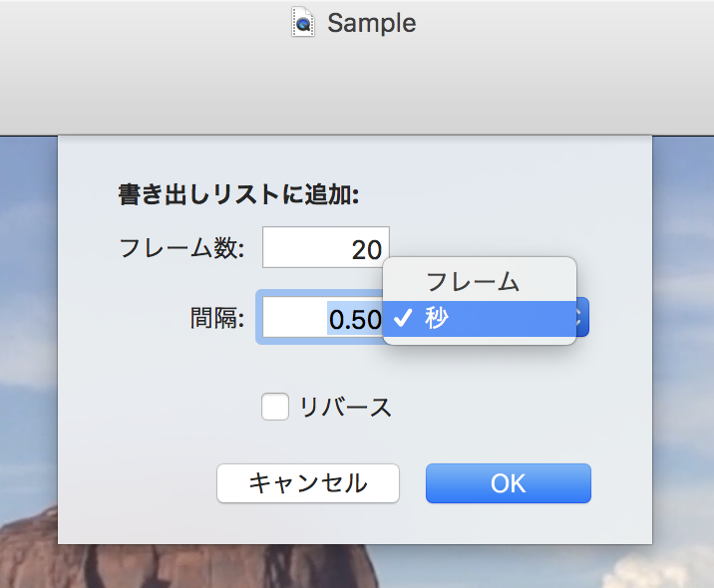Enable the リバース checkbox
Screen dimensions: 714x588
[x=275, y=407]
